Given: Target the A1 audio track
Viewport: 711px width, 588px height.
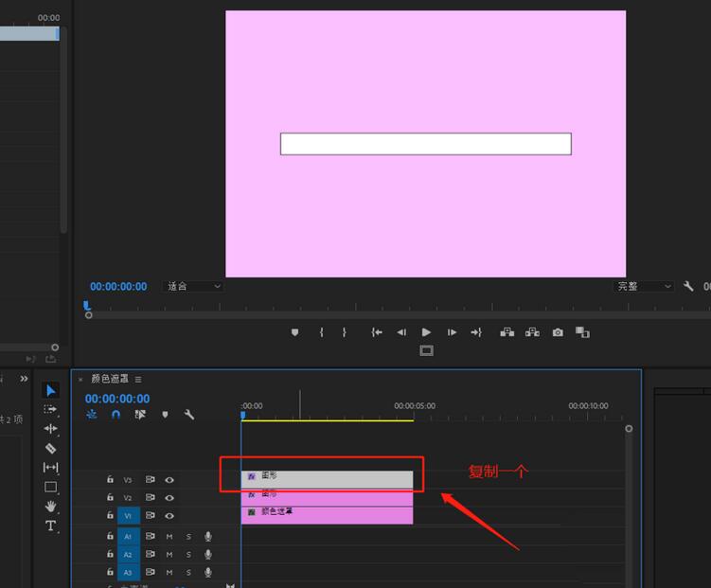Looking at the screenshot, I should click(x=129, y=536).
